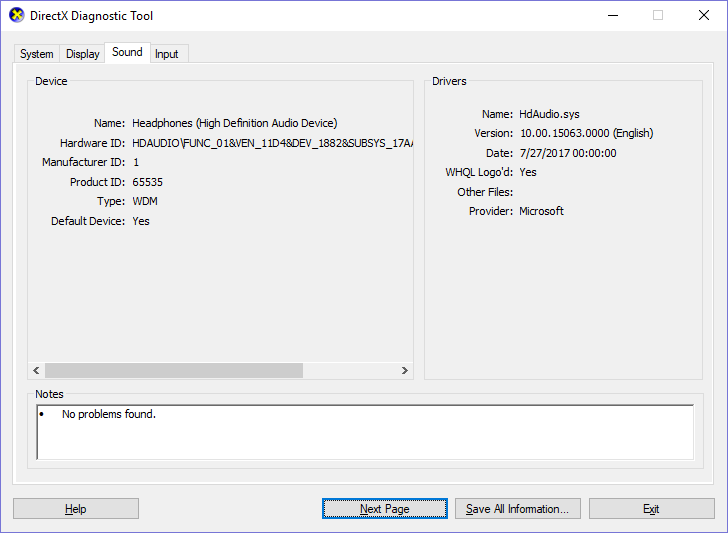Click the DirectX icon in title bar
Screen dimensions: 728x533
[x=17, y=15]
